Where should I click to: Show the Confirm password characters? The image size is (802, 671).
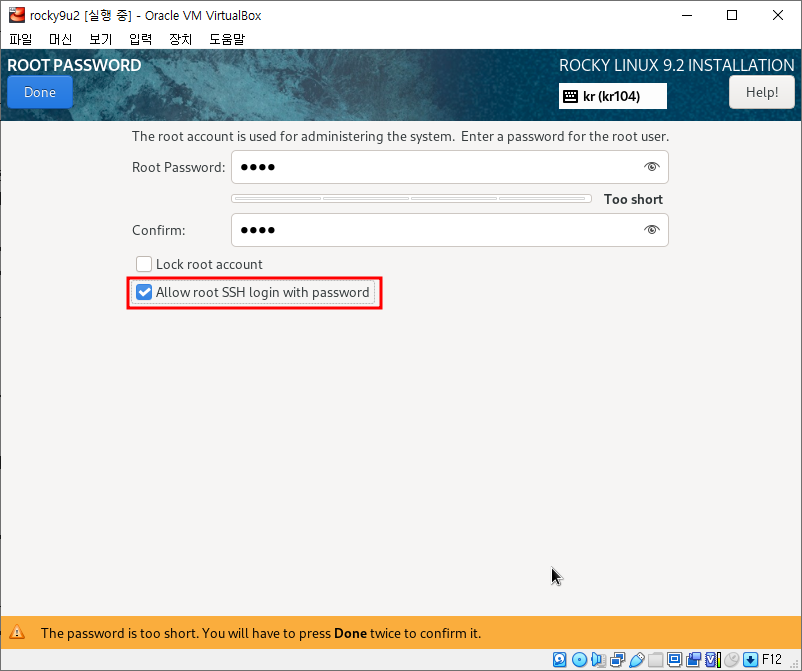652,230
